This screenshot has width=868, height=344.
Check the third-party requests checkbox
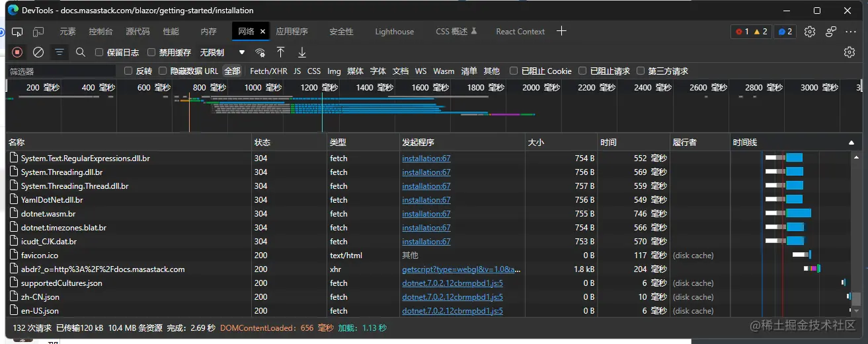point(641,71)
